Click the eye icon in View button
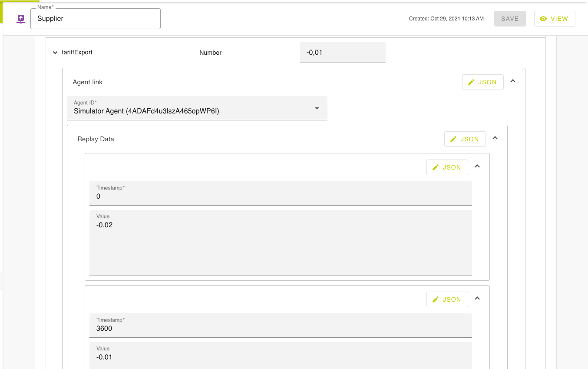The height and width of the screenshot is (369, 588). pyautogui.click(x=543, y=19)
